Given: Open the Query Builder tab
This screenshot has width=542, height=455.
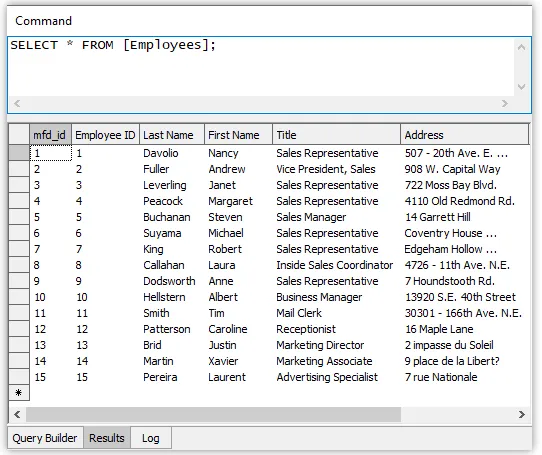Looking at the screenshot, I should (45, 438).
